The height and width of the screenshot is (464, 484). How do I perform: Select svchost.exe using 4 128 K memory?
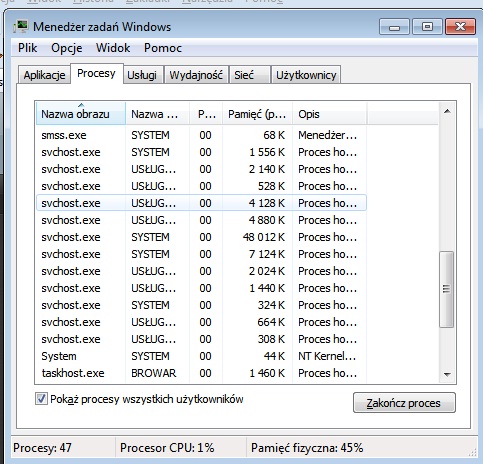(x=201, y=203)
